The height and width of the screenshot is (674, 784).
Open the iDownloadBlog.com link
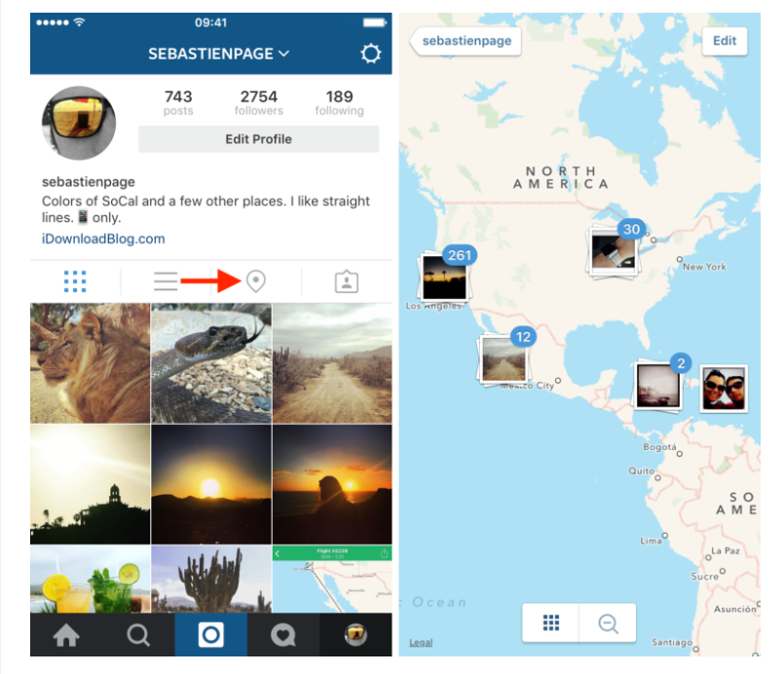[x=103, y=239]
